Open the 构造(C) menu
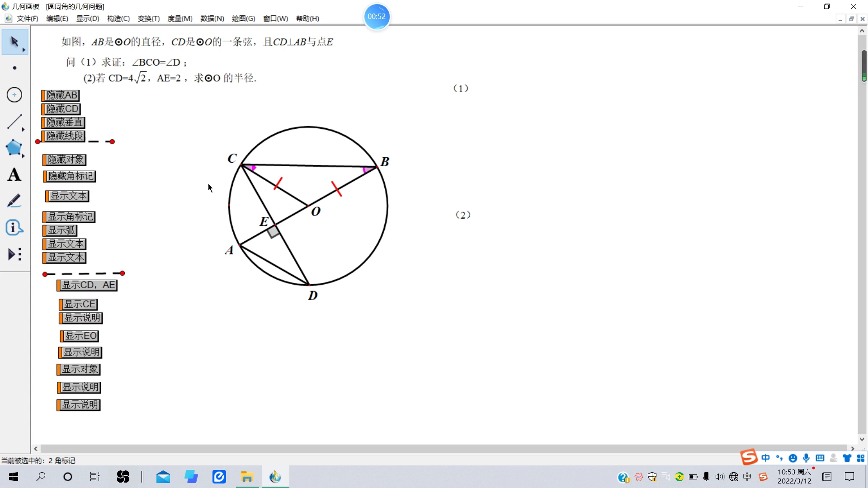The height and width of the screenshot is (488, 868). (x=118, y=19)
